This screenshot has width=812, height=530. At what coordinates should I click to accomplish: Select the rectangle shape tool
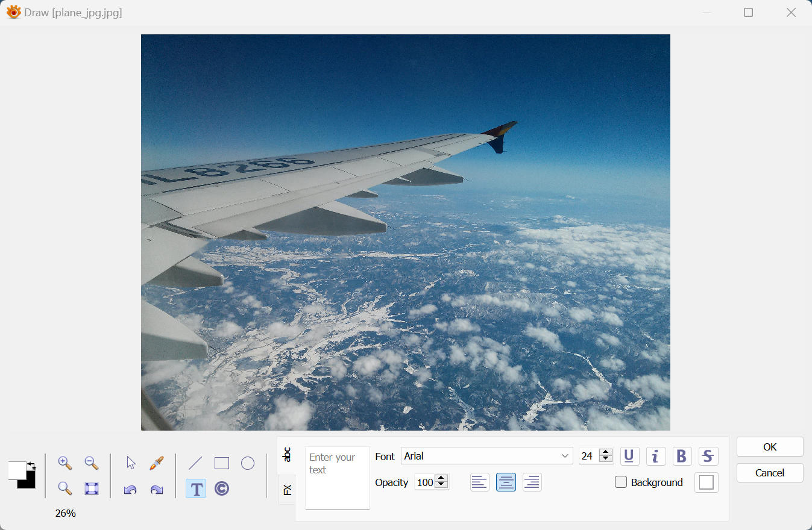[222, 463]
